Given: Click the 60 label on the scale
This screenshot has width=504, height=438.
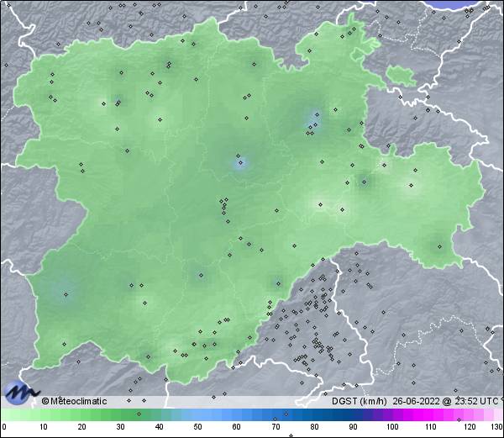Looking at the screenshot, I should (x=237, y=427).
